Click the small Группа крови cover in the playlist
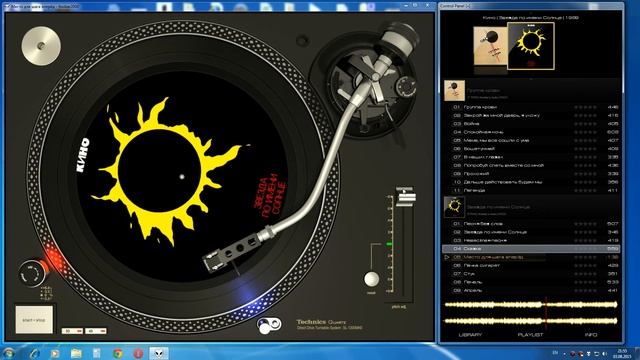The width and height of the screenshot is (640, 360). (x=454, y=91)
